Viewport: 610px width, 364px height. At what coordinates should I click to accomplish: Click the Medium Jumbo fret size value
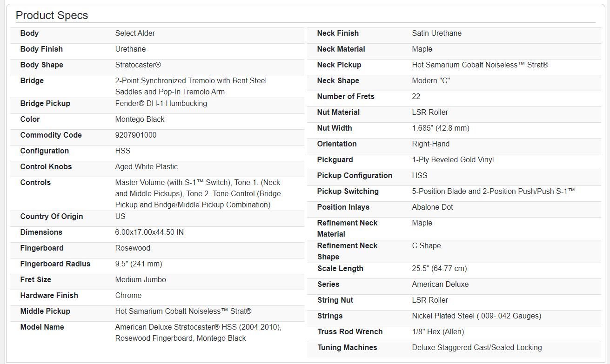[x=141, y=280]
